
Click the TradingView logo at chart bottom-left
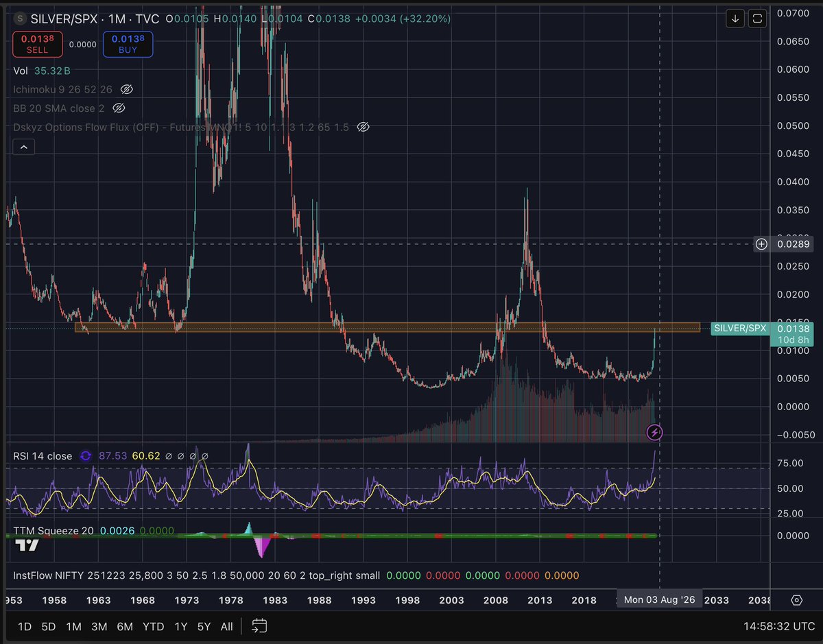[x=27, y=546]
